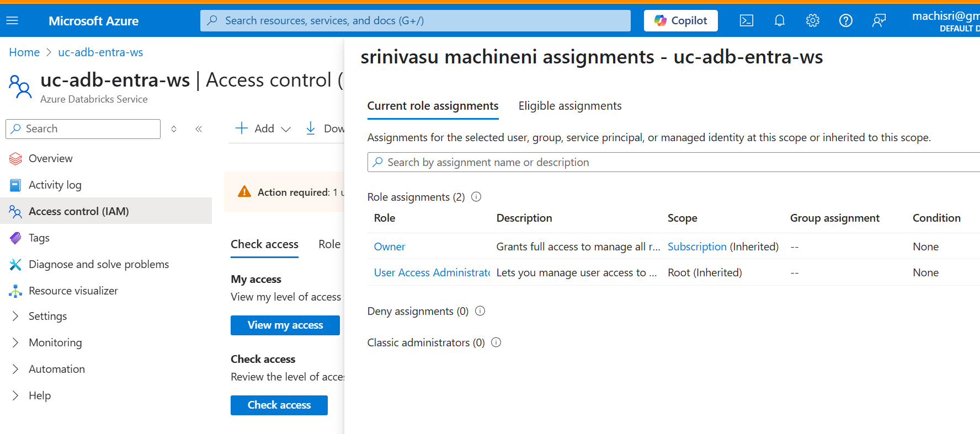
Task: Click info icon next to Deny assignments (0)
Action: (x=480, y=311)
